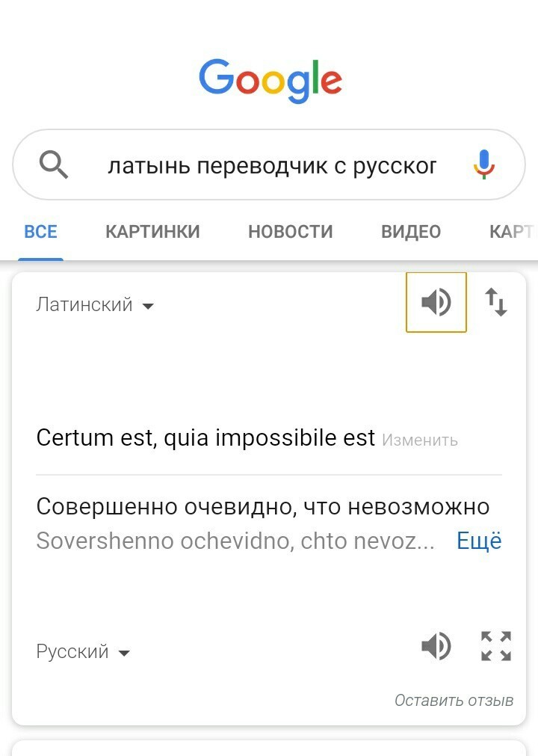Swap the translation languages

point(496,302)
